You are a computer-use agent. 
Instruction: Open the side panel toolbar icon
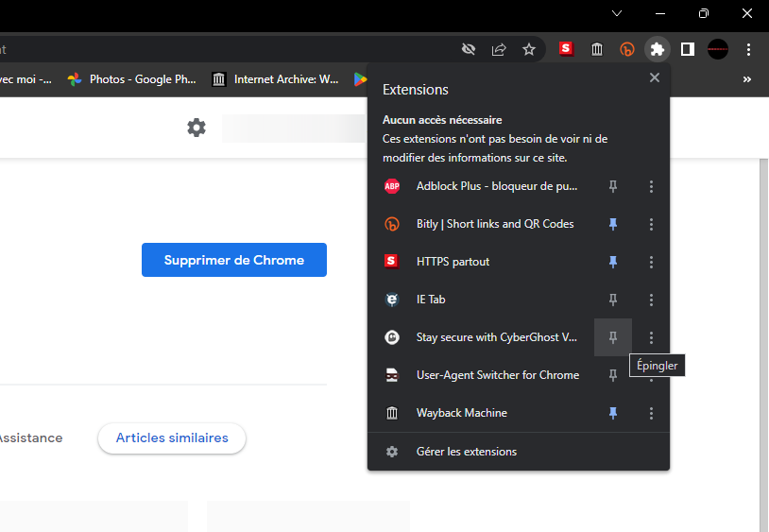(x=688, y=49)
